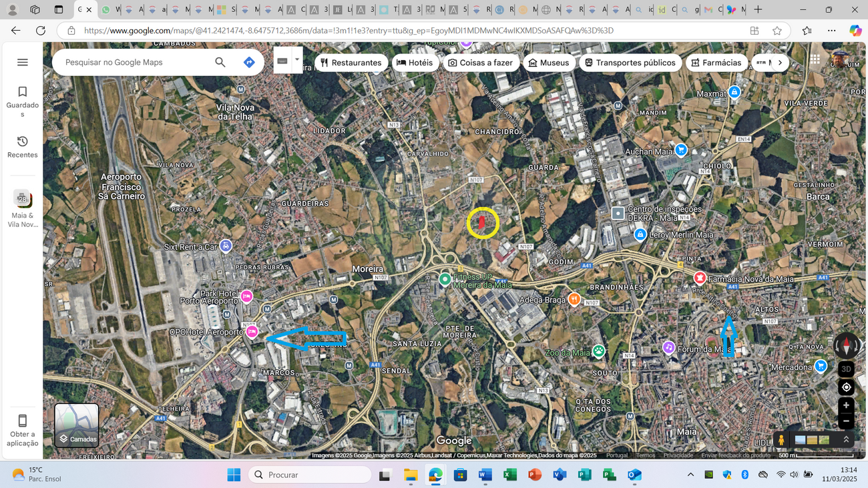Click the Termos link at map bottom
868x488 pixels.
point(646,455)
